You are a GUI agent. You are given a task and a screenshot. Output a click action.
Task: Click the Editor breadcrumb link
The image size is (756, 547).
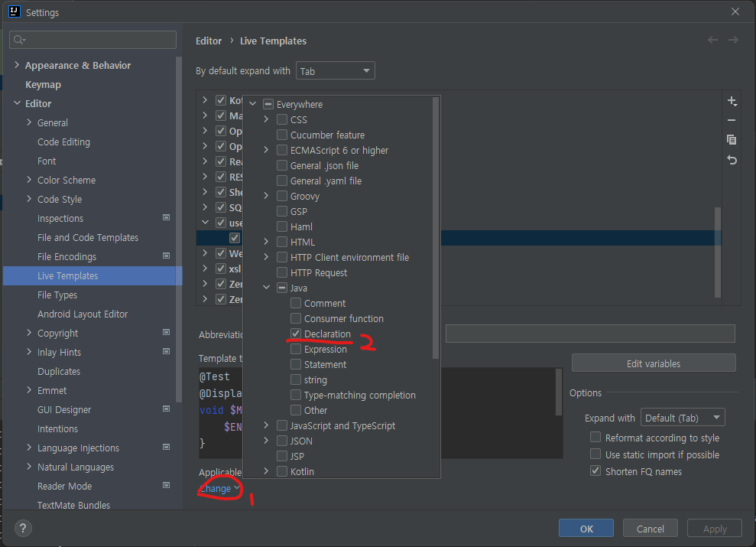click(x=209, y=41)
